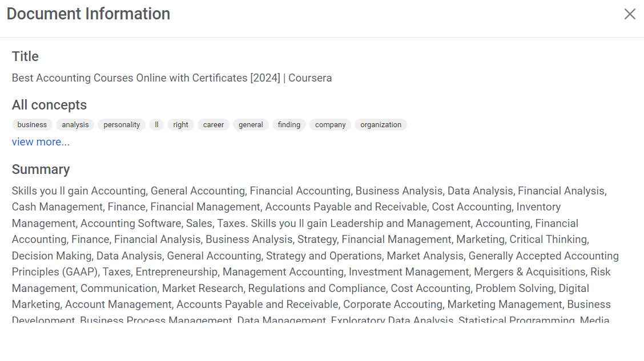Select the 'finding' concept tag
Screen dimensions: 644x361
(x=289, y=125)
